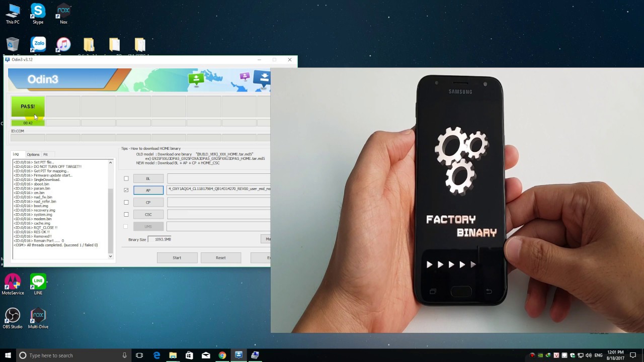Click the first ID:COM port slot
This screenshot has width=644, height=362.
point(28,137)
